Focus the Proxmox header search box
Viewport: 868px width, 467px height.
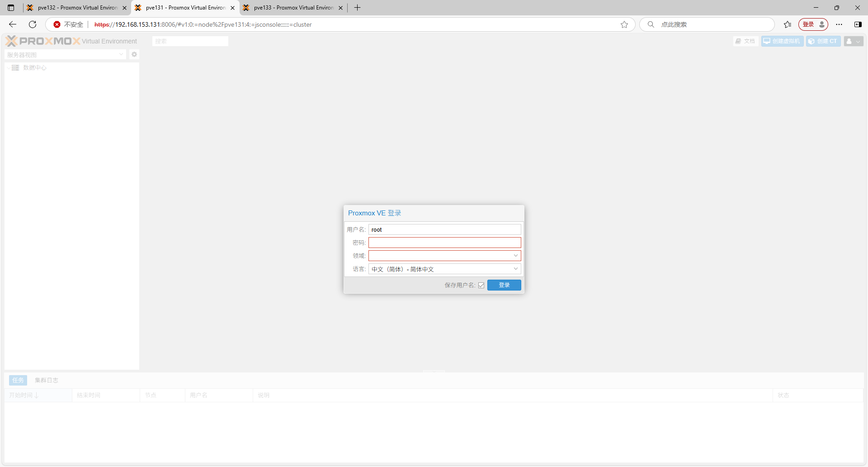click(190, 41)
